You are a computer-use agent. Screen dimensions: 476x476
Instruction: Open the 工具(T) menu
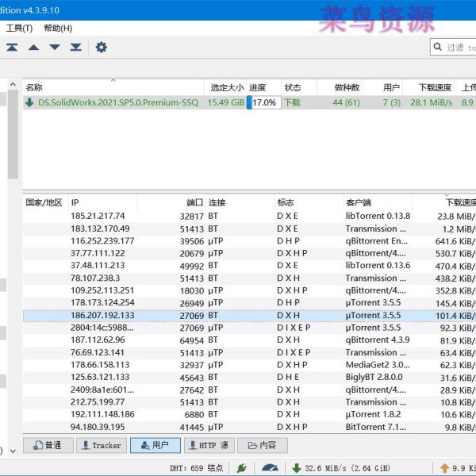point(19,28)
